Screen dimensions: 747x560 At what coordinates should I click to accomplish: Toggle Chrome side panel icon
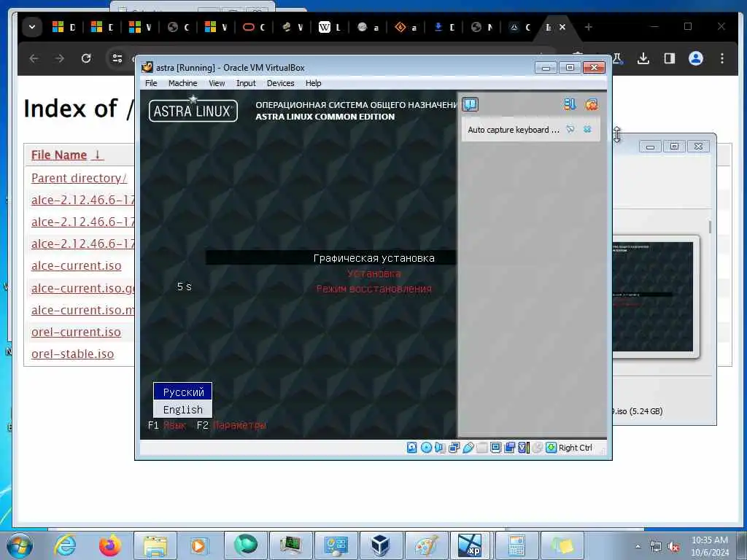(670, 58)
